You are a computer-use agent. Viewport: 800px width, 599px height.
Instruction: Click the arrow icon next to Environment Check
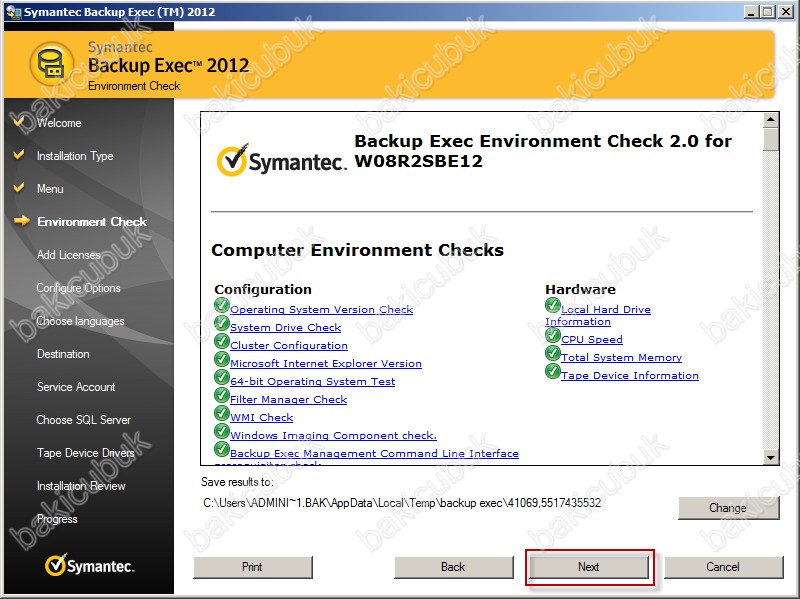[22, 220]
